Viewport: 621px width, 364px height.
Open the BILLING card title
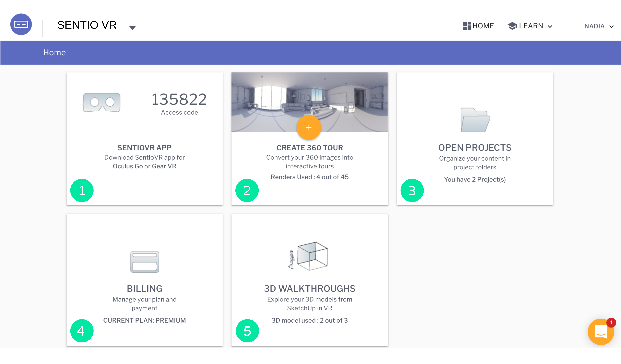pos(144,289)
